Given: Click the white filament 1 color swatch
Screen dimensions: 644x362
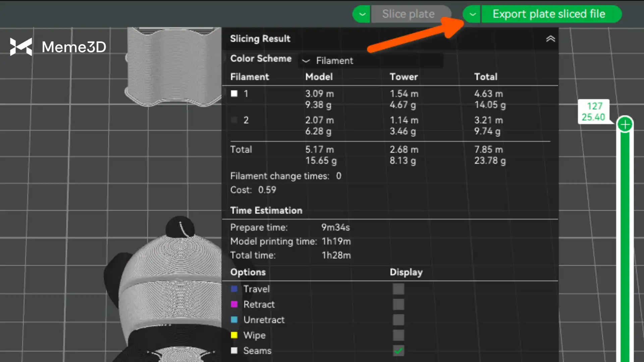Looking at the screenshot, I should (234, 94).
